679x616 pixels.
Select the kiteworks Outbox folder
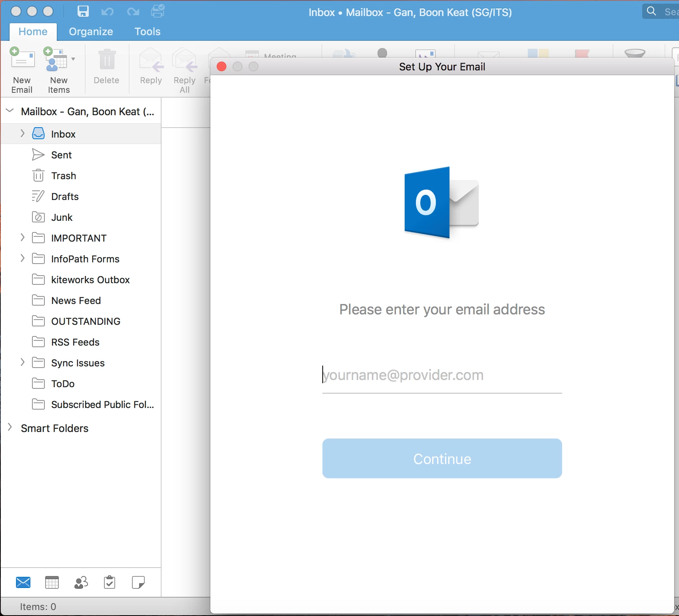[81, 280]
